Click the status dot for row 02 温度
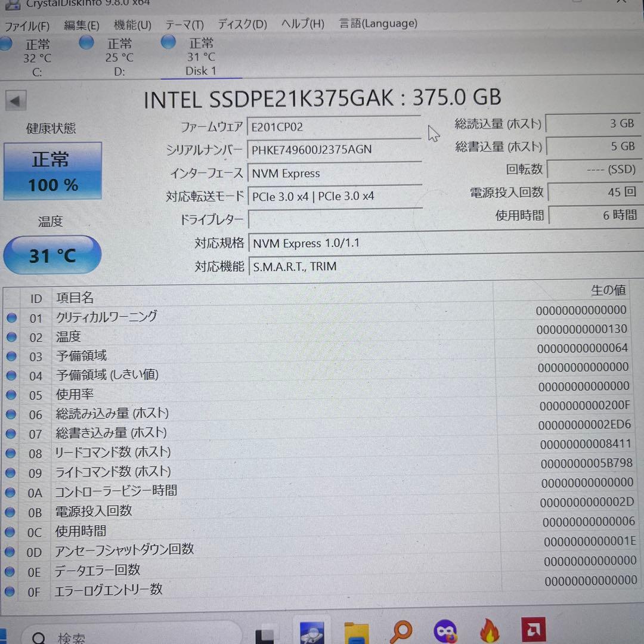The width and height of the screenshot is (644, 644). pos(11,337)
